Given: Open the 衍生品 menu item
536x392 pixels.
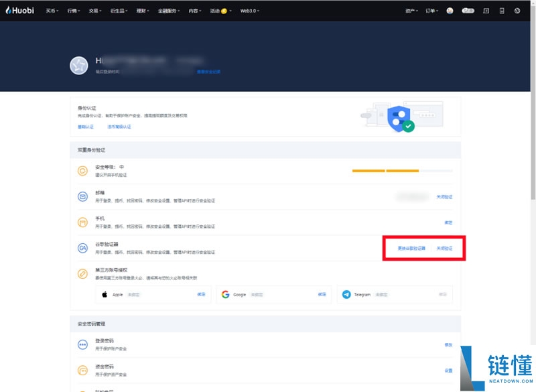Looking at the screenshot, I should pyautogui.click(x=119, y=11).
